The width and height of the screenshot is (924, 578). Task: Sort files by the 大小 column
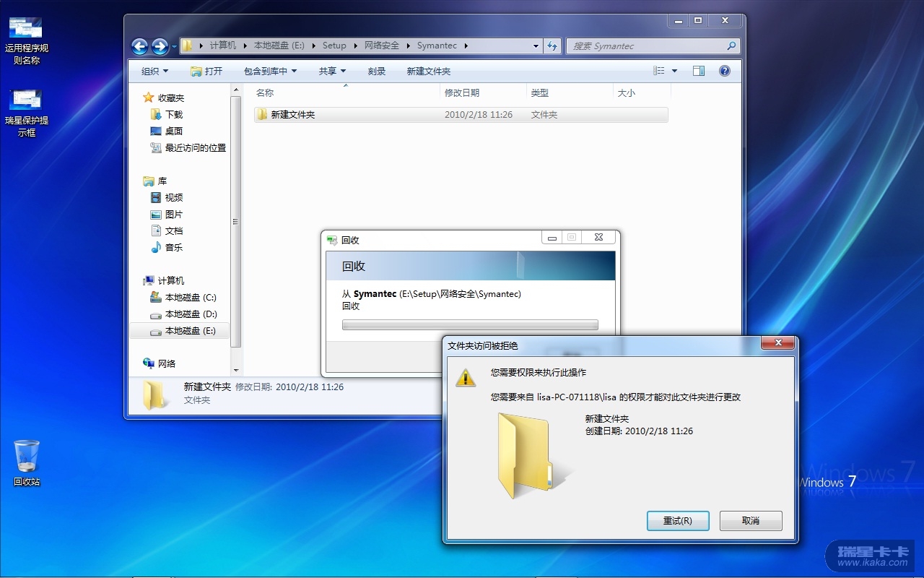coord(642,92)
